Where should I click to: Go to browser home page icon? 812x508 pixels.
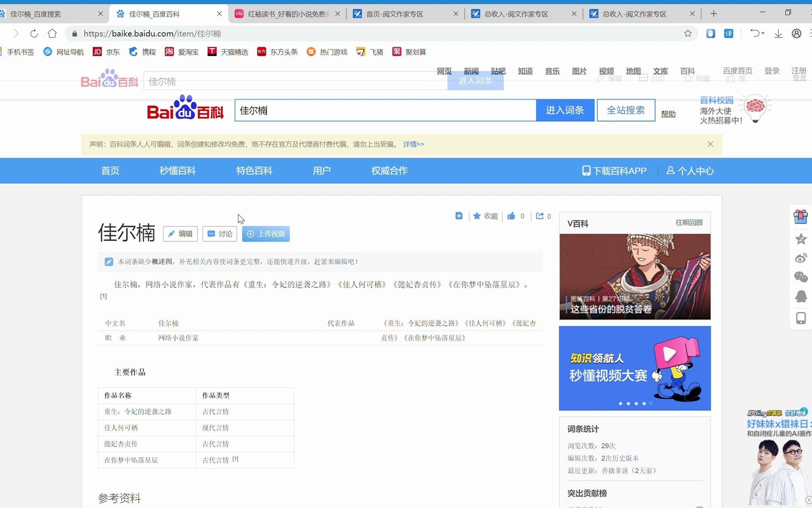[52, 33]
